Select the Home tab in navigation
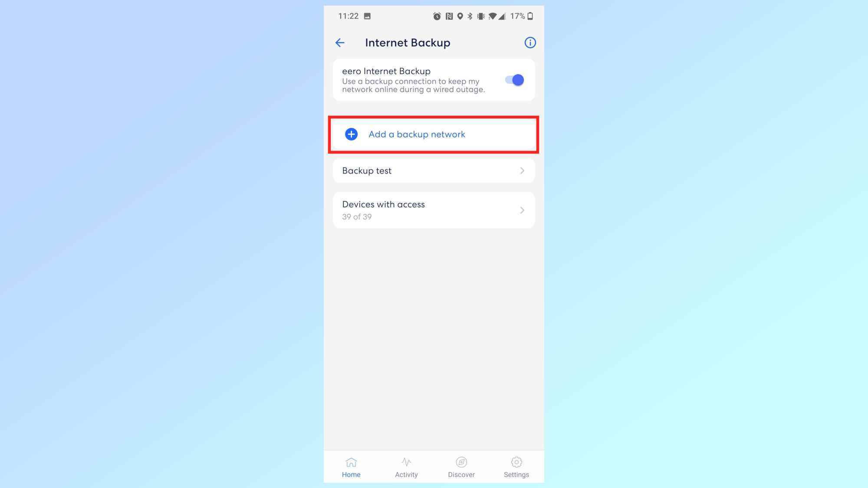Screen dimensions: 868x488 (x=351, y=467)
